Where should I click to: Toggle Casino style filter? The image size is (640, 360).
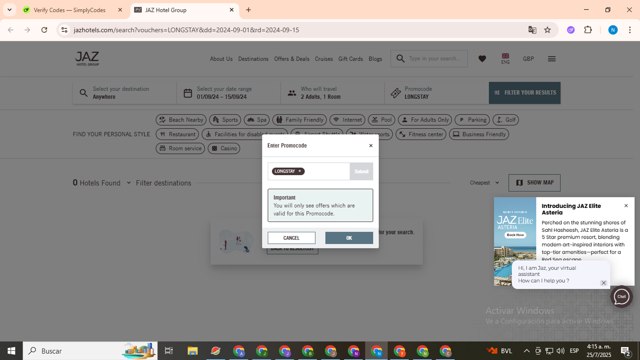coord(224,148)
